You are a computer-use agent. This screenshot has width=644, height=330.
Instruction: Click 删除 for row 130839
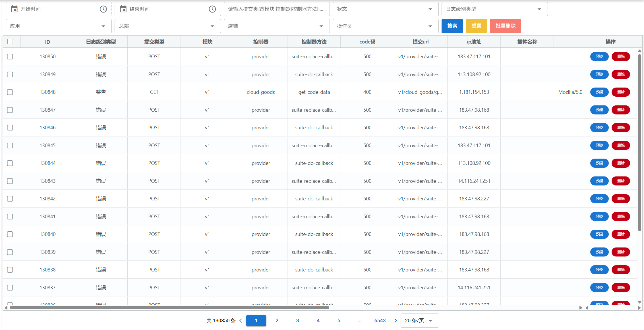[x=621, y=252]
